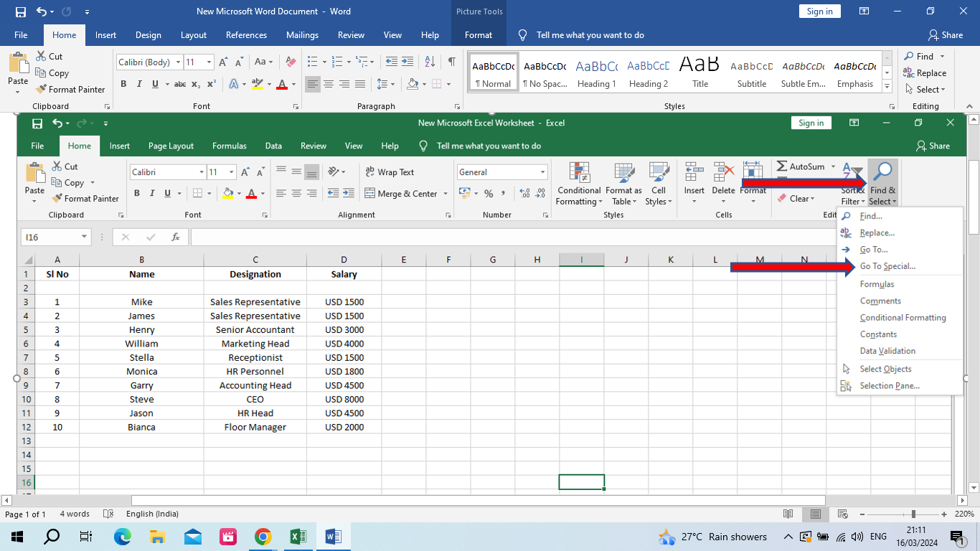
Task: Increase font size in Word's ribbon
Action: point(225,62)
